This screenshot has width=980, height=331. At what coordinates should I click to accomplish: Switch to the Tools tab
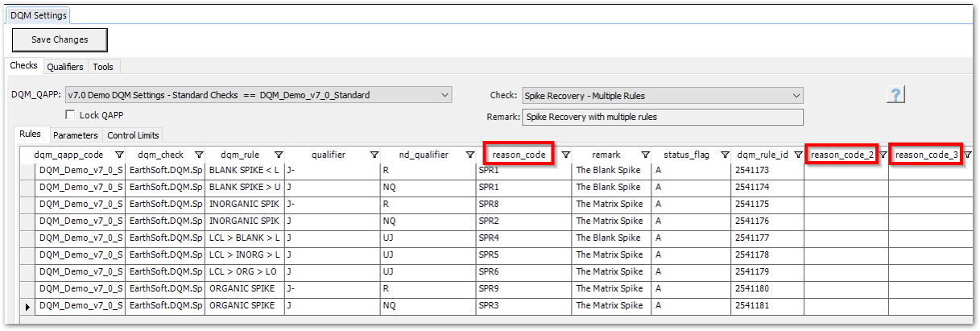(103, 67)
